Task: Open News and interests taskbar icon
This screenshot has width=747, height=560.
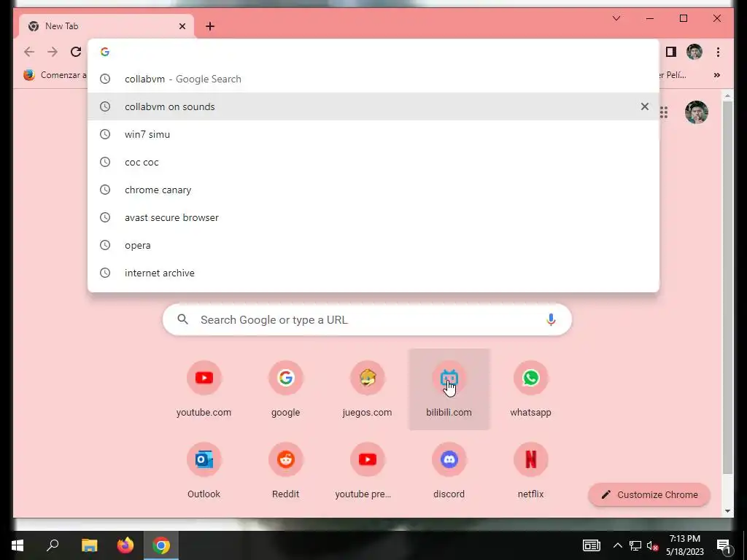Action: pos(591,545)
